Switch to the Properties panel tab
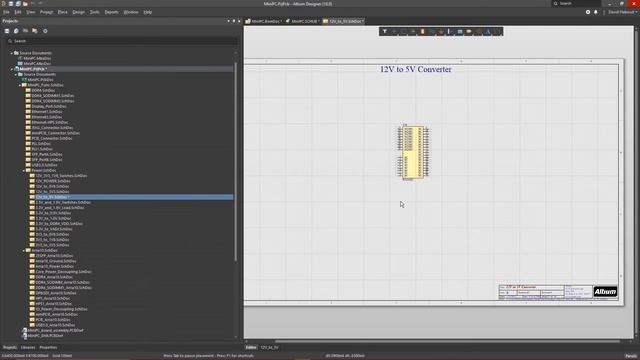 [x=48, y=347]
